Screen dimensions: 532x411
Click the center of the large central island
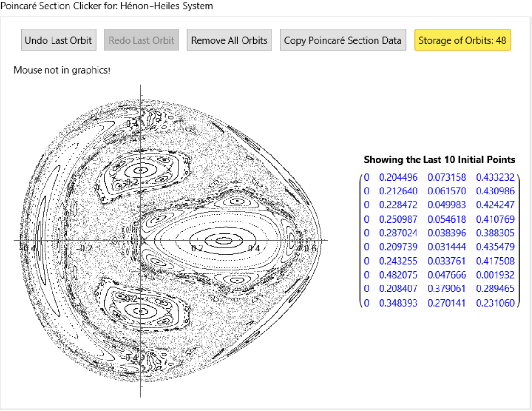[x=224, y=240]
